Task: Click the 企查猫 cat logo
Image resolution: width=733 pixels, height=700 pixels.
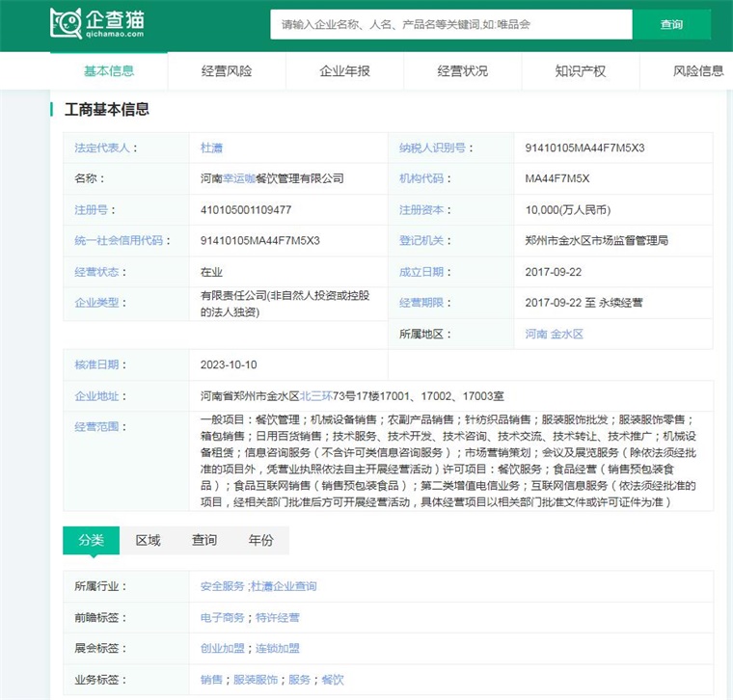Action: click(97, 23)
